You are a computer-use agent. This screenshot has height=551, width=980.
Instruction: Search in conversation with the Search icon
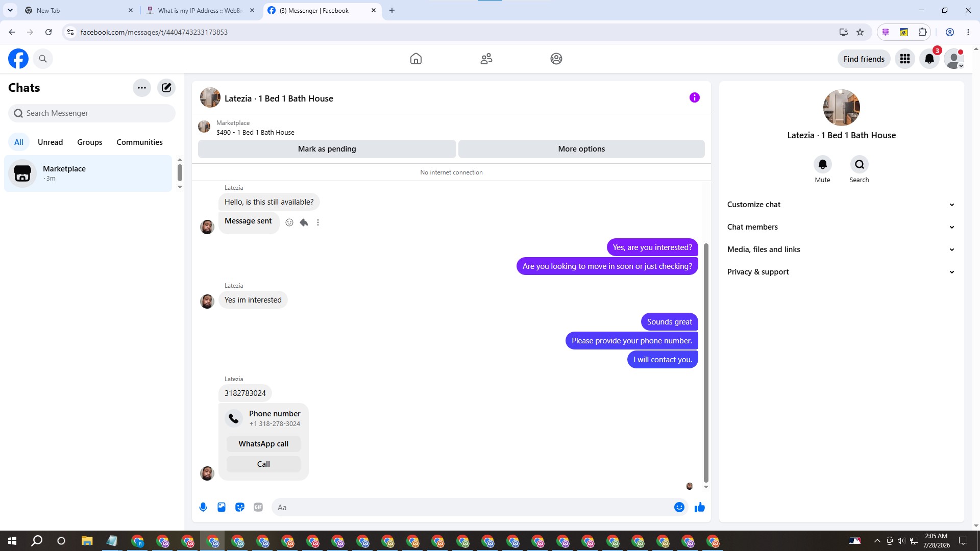click(860, 164)
